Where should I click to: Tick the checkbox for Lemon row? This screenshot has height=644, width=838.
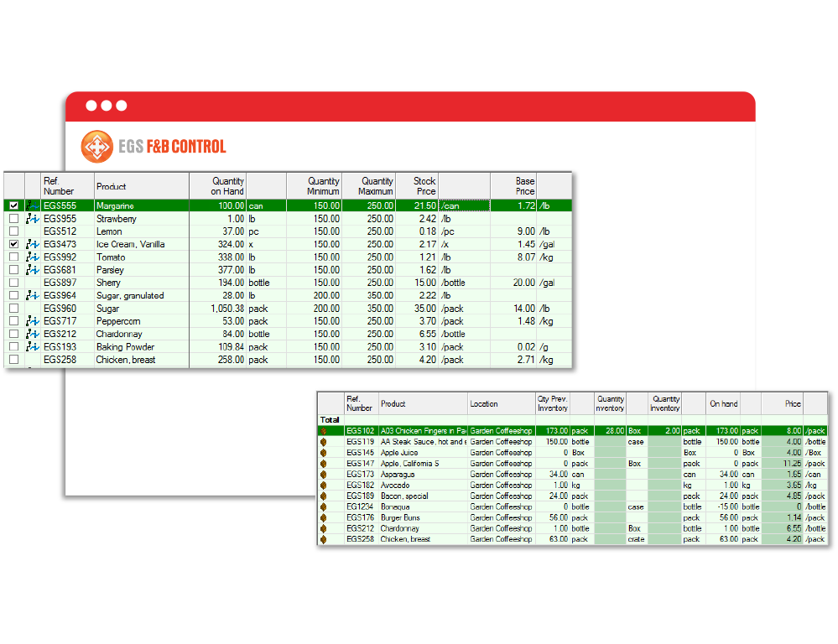click(13, 231)
